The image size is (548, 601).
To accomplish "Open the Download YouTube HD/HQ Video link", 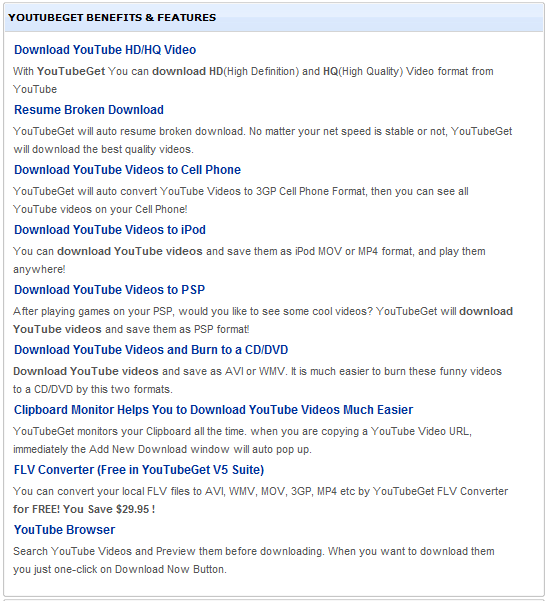I will coord(105,50).
